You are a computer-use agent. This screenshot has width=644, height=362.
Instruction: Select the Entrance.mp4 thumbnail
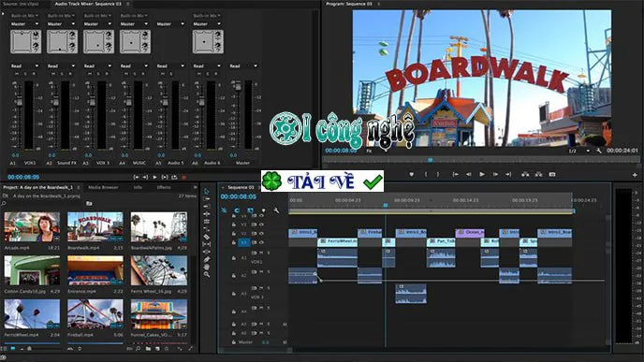(95, 270)
